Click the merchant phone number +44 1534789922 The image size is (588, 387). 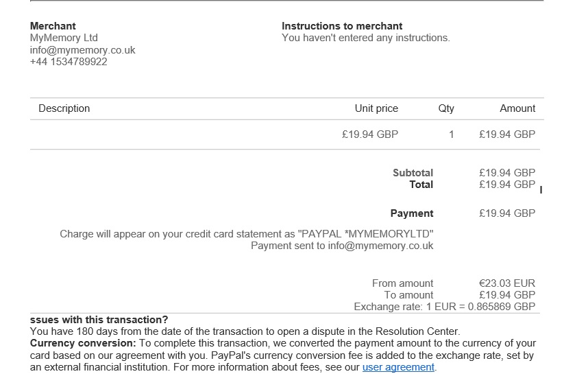click(69, 62)
